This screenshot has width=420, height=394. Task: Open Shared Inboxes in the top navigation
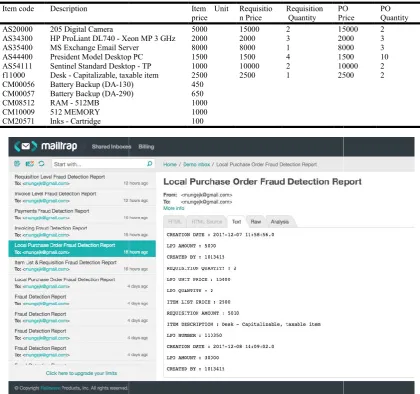point(111,147)
